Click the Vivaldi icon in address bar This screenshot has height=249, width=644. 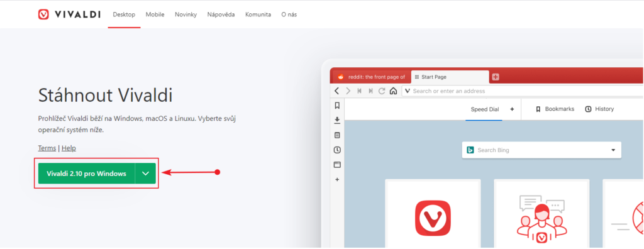coord(408,91)
